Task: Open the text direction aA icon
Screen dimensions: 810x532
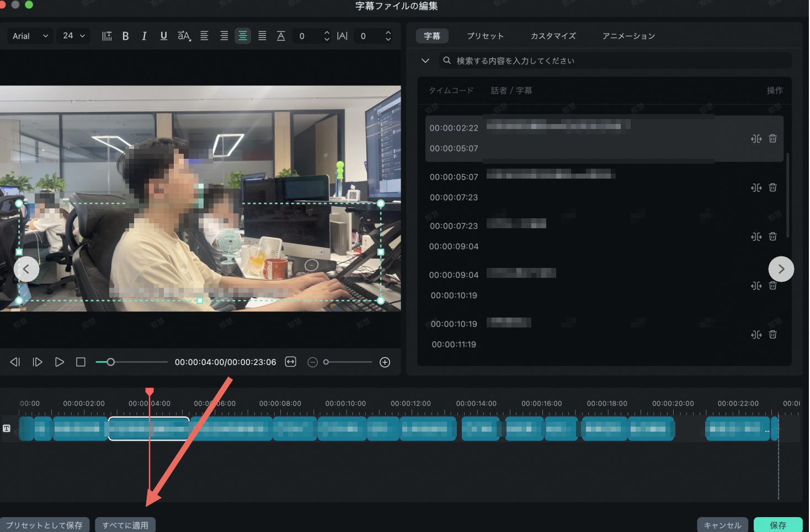Action: coord(184,36)
